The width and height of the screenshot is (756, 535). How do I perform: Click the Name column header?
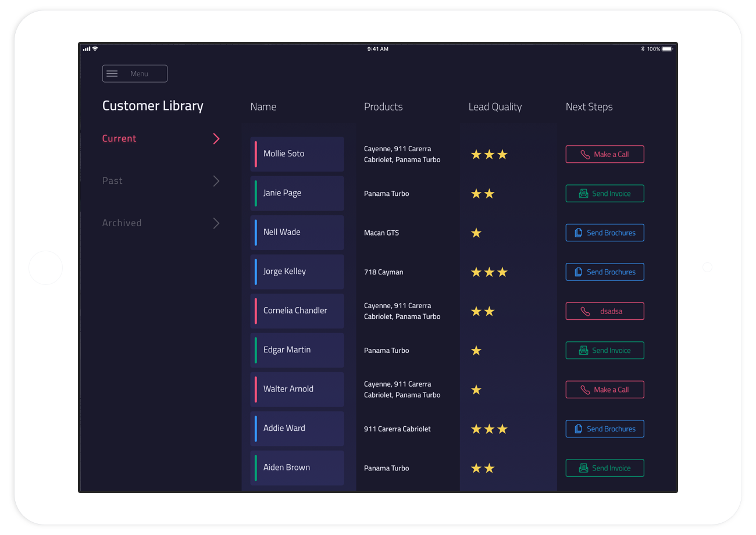263,107
